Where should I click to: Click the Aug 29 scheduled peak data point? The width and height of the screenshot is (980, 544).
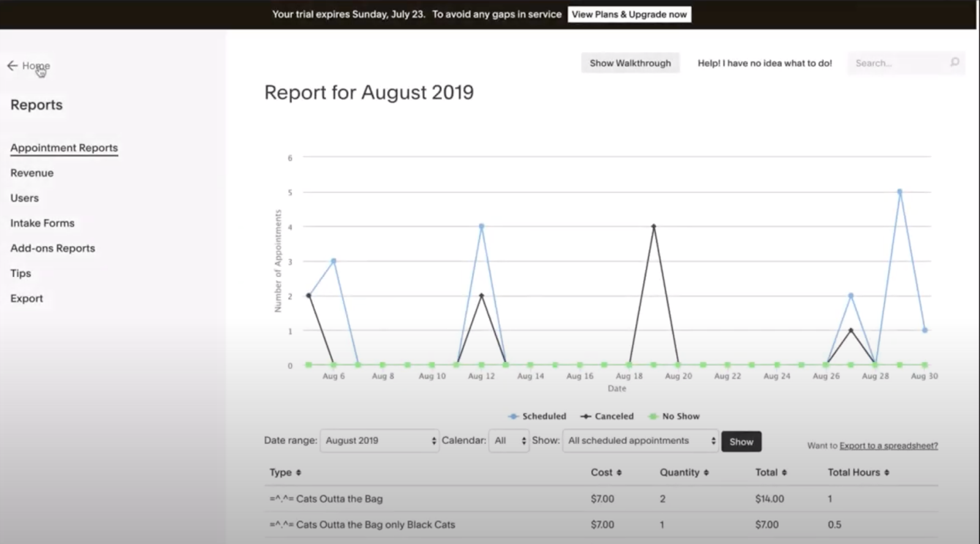pyautogui.click(x=900, y=192)
